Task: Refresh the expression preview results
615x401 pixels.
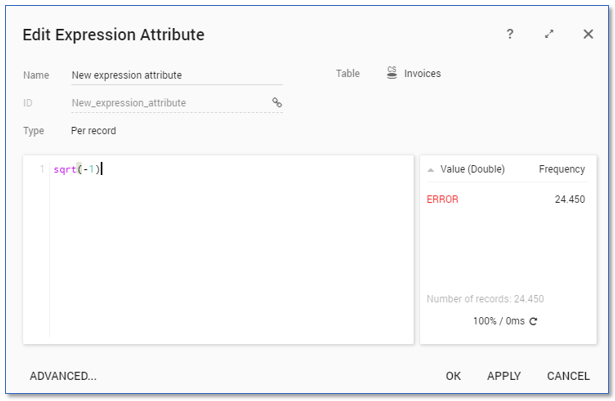Action: [533, 321]
